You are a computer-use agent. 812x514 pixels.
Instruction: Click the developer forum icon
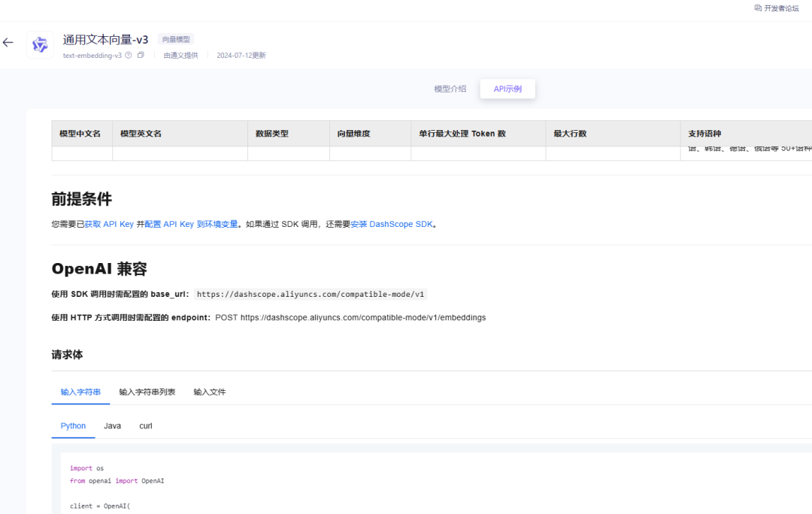pos(758,8)
